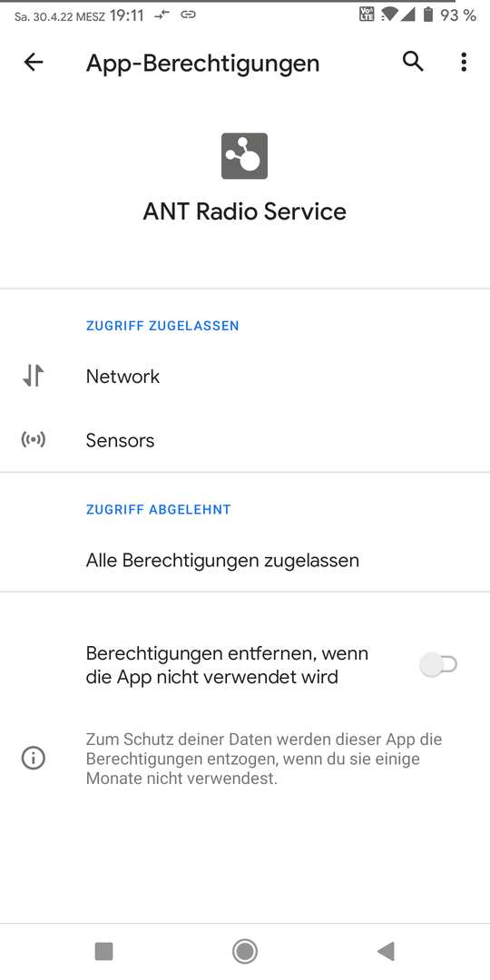Tap the Wi-Fi status icon
Screen dimensions: 490x980
tap(389, 15)
